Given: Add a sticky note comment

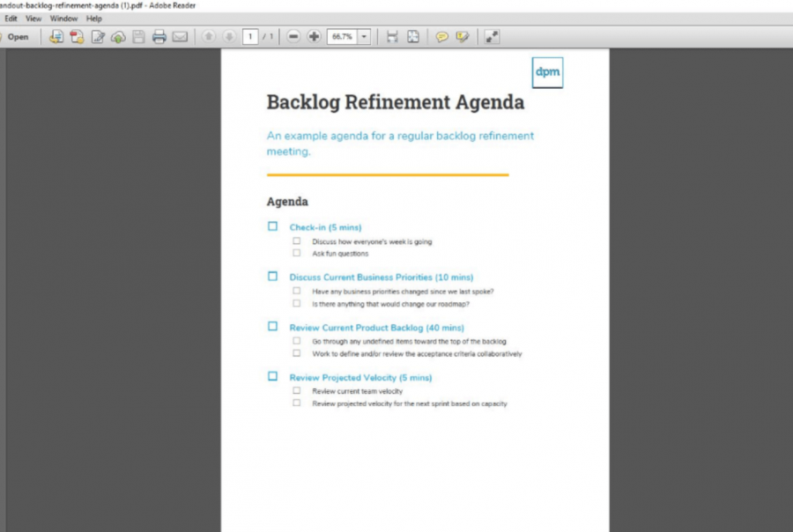Looking at the screenshot, I should click(x=441, y=37).
